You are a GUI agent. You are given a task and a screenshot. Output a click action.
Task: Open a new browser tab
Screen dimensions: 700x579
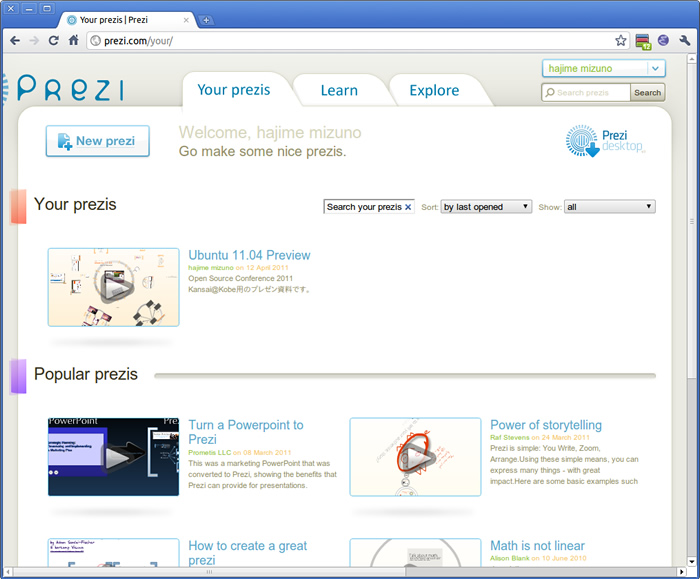coord(206,20)
